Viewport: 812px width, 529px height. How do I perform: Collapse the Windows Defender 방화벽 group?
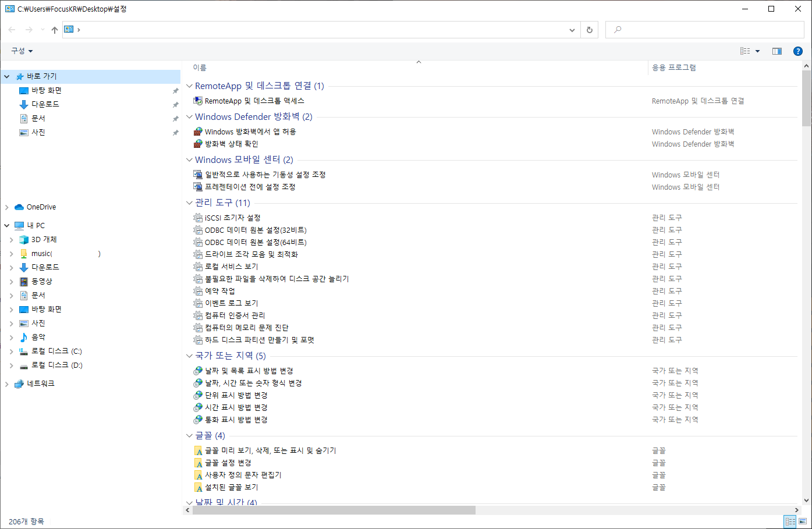(x=189, y=117)
